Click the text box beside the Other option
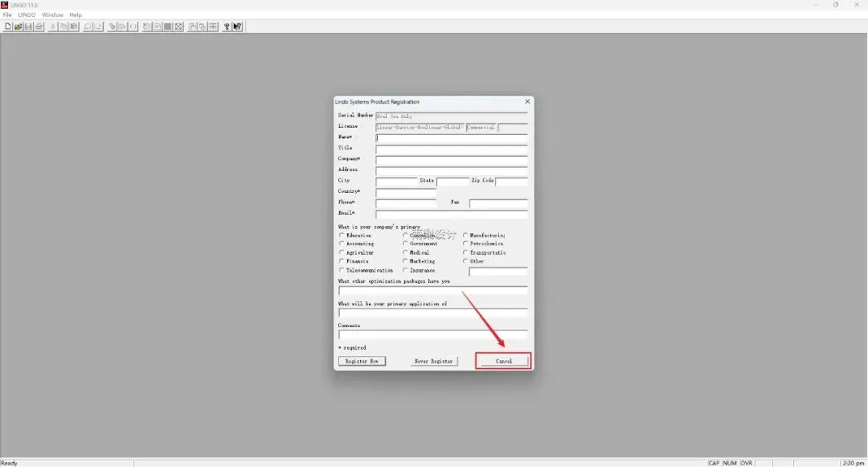868x467 pixels. [498, 271]
